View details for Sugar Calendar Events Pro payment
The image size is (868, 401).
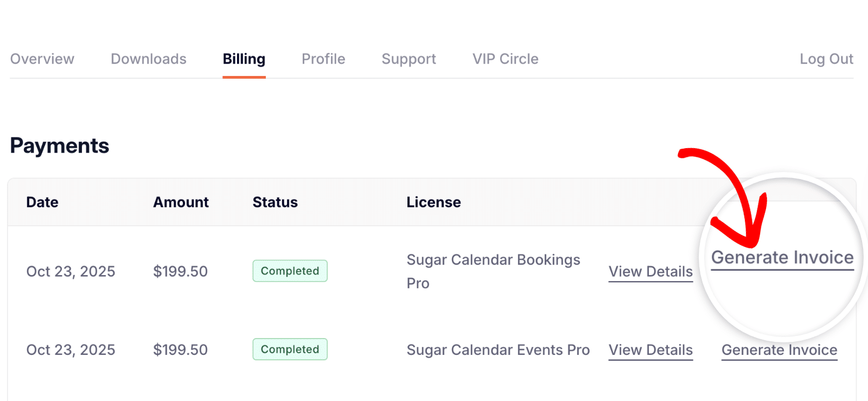650,351
